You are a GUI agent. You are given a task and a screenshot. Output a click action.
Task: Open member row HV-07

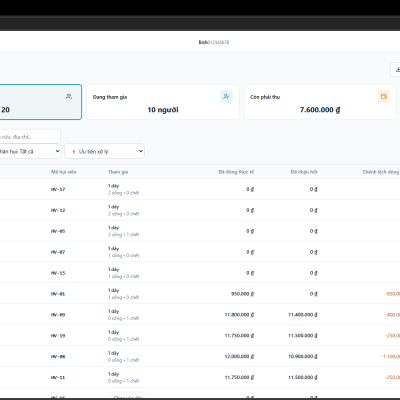point(200,252)
